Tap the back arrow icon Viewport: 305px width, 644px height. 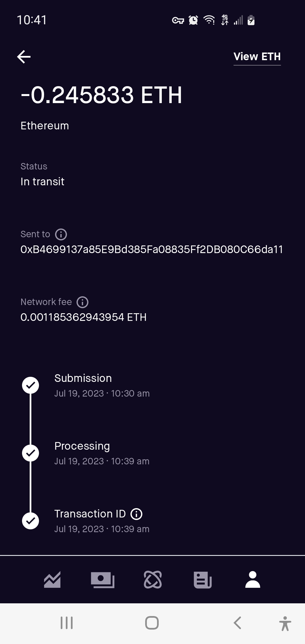click(24, 57)
